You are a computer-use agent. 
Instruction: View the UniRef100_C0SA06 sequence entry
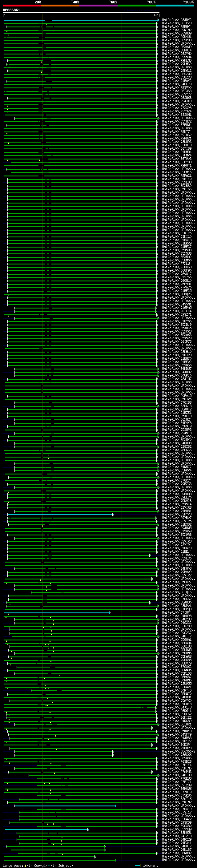click(177, 758)
